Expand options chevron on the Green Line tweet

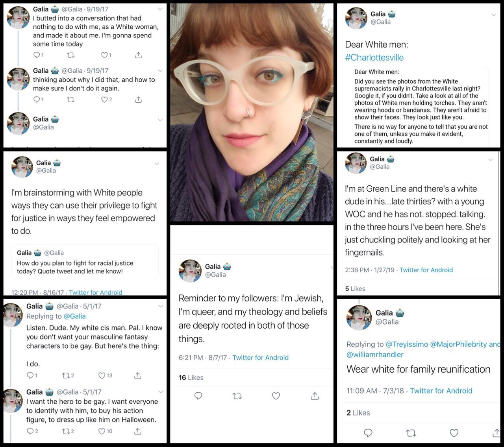point(491,160)
